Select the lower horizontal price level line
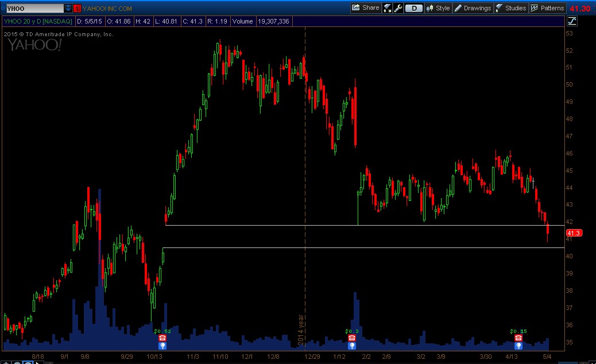Image resolution: width=596 pixels, height=364 pixels. coord(363,247)
